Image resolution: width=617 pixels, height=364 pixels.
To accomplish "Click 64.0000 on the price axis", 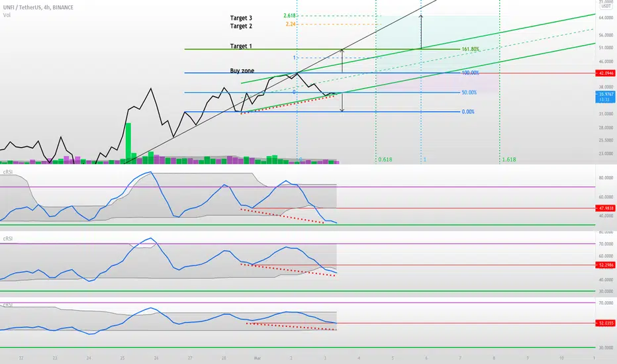I will 606,18.
